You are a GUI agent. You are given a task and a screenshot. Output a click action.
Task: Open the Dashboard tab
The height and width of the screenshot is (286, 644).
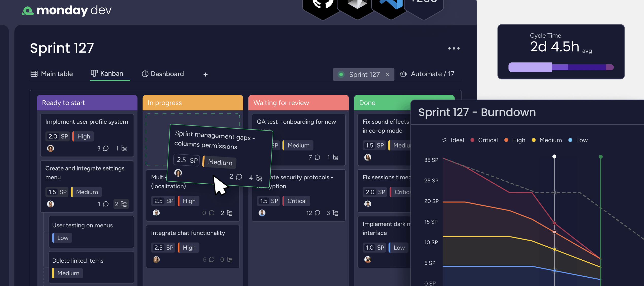tap(167, 74)
